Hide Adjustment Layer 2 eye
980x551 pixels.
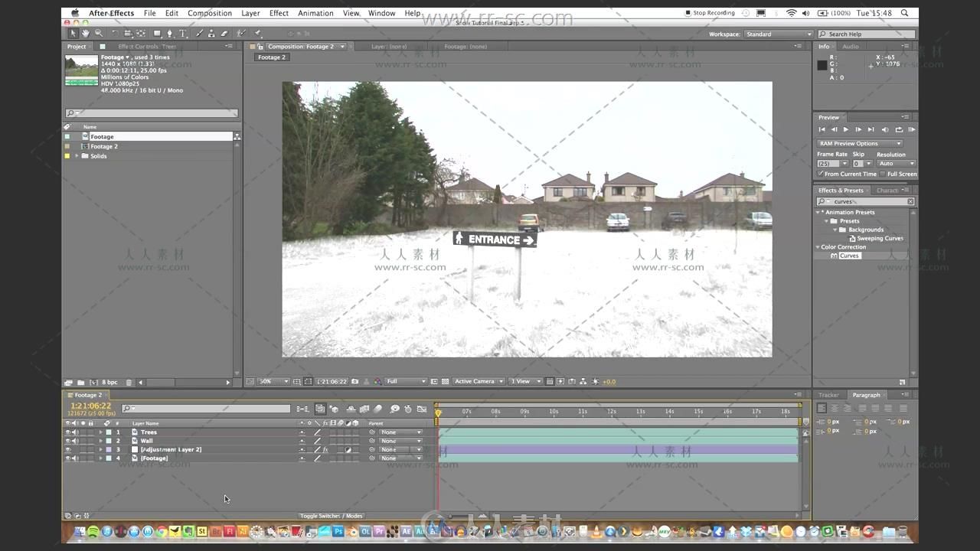(67, 450)
